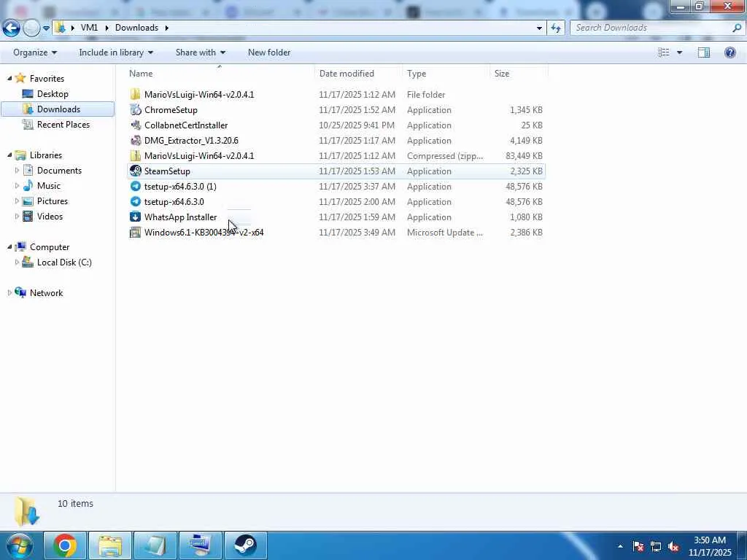
Task: Open Local Disk (C:) drive icon
Action: click(28, 262)
